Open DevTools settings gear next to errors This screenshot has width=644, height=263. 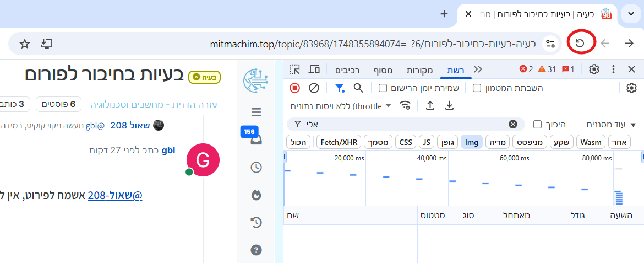pyautogui.click(x=594, y=69)
